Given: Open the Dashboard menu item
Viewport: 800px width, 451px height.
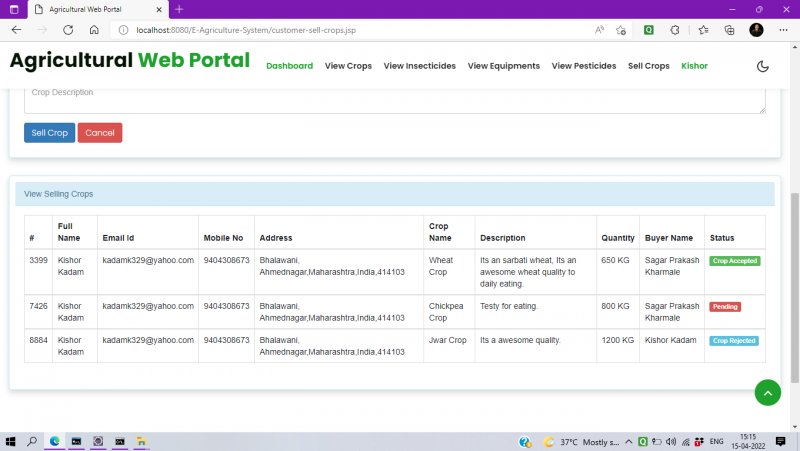Looking at the screenshot, I should pyautogui.click(x=289, y=66).
